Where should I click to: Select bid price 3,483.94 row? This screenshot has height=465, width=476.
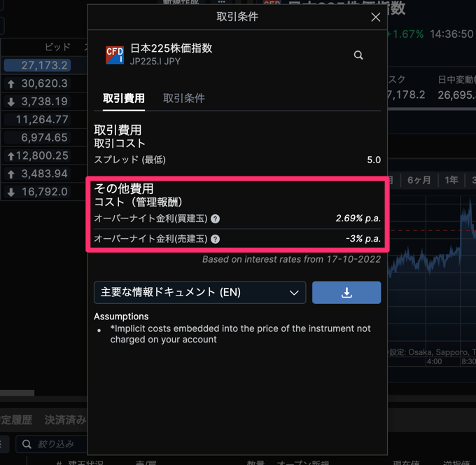(x=37, y=174)
